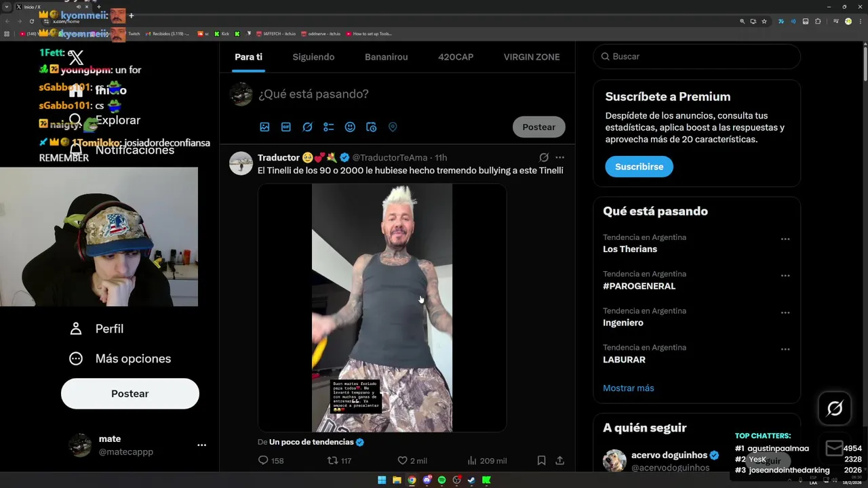This screenshot has width=868, height=488.
Task: Open the floating Grok button
Action: [x=835, y=409]
